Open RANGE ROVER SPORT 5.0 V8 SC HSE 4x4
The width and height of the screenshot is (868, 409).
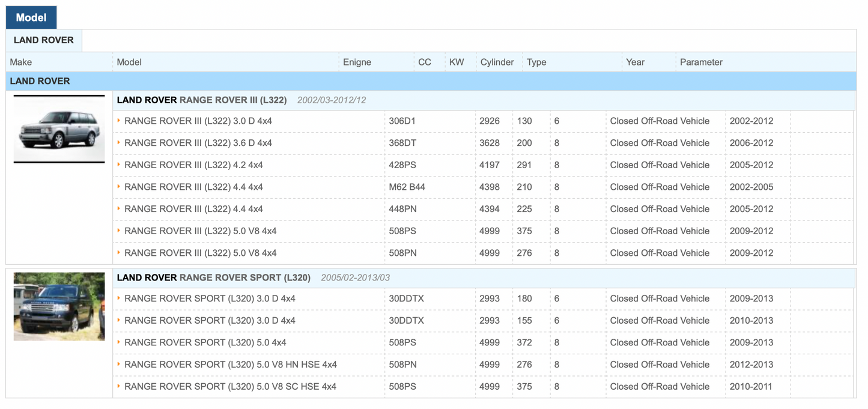231,386
